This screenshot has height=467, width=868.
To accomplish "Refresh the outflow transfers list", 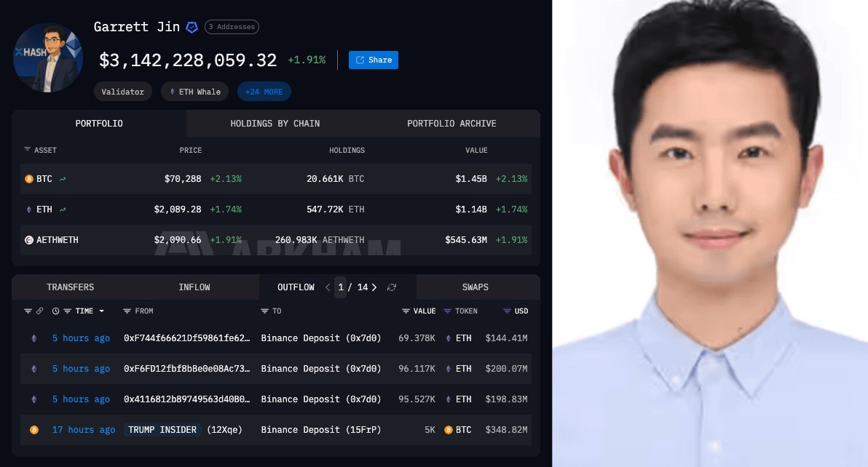I will [392, 287].
